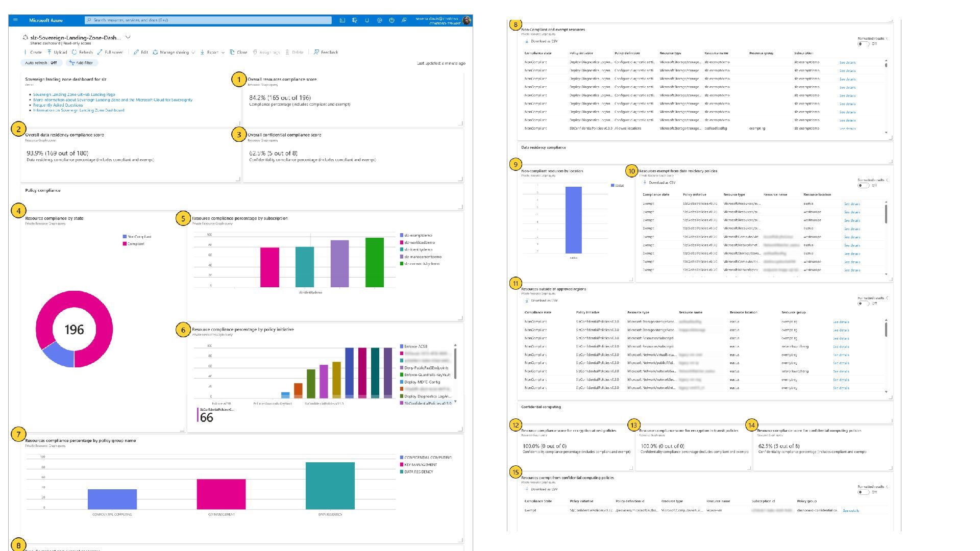980x551 pixels.
Task: Open portal settings gear icon
Action: click(x=379, y=20)
